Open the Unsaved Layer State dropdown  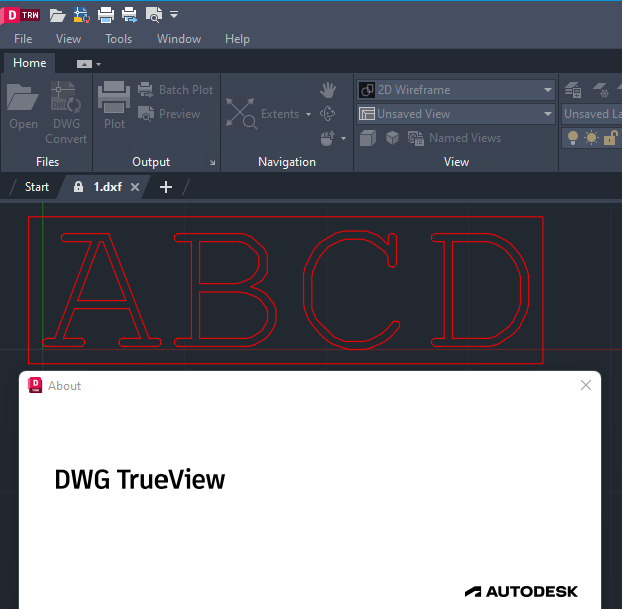(591, 114)
